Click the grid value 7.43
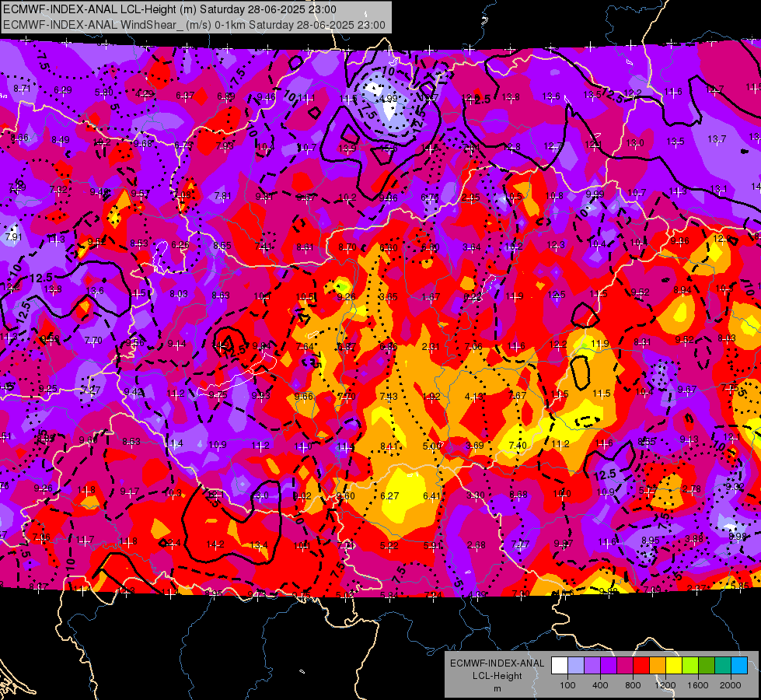 tap(389, 397)
